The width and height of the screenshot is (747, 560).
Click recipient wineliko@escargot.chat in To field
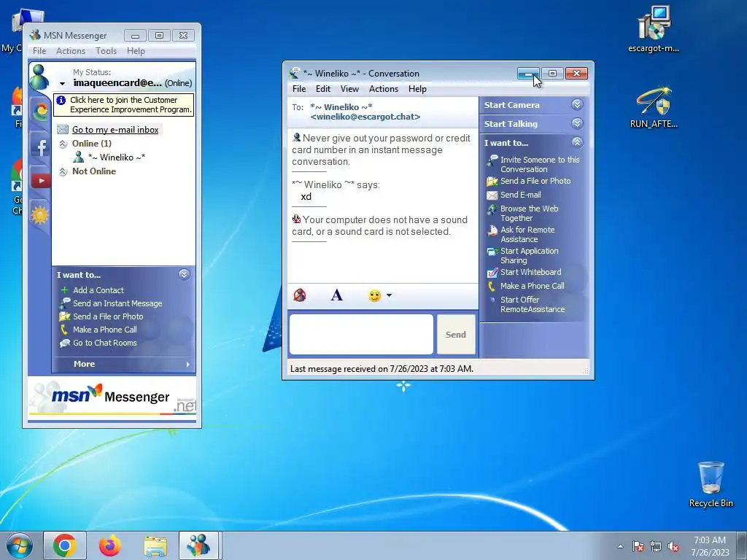[x=365, y=117]
